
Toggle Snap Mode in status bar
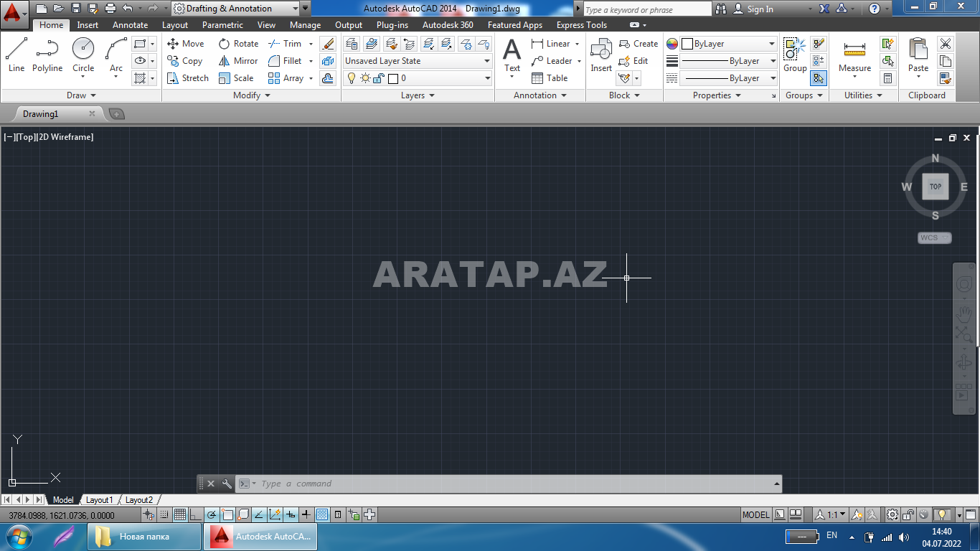click(x=164, y=514)
